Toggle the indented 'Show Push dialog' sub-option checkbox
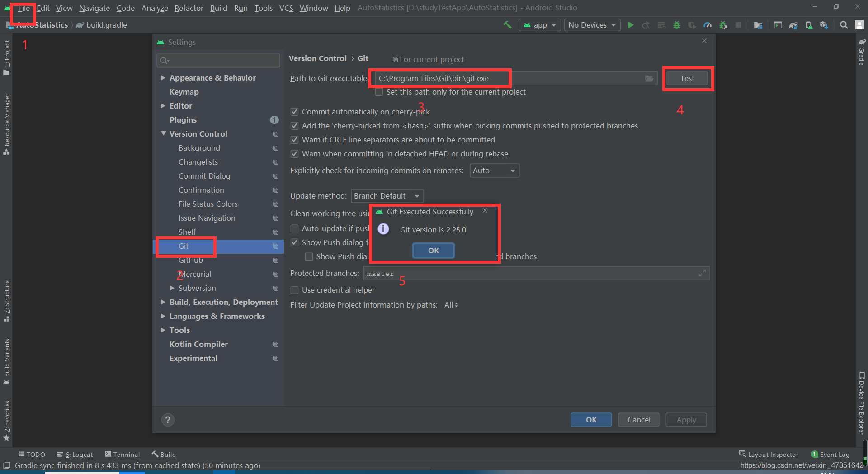Screen dimensions: 868x474 tap(309, 256)
